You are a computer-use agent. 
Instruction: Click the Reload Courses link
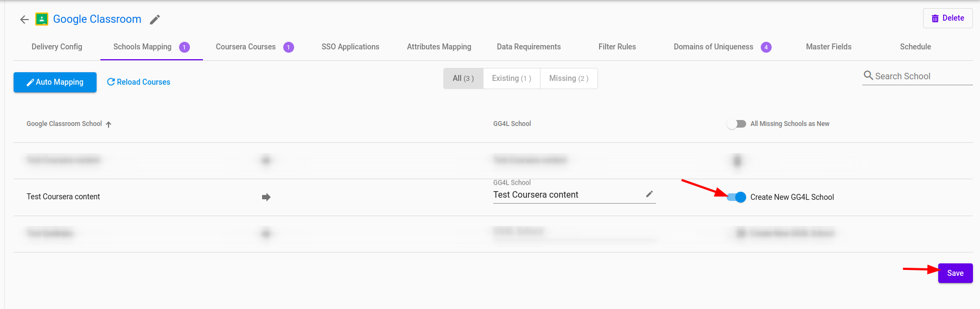point(138,82)
